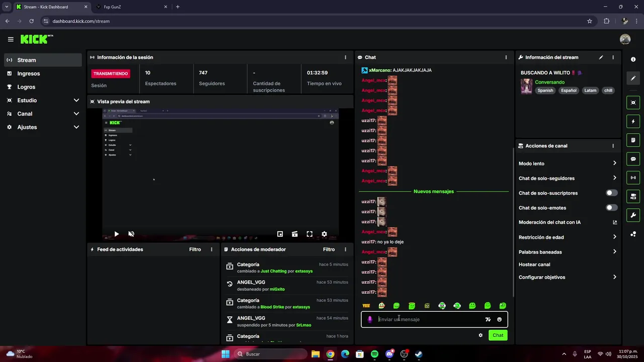Open Logros in the sidebar
This screenshot has width=644, height=362.
43,87
